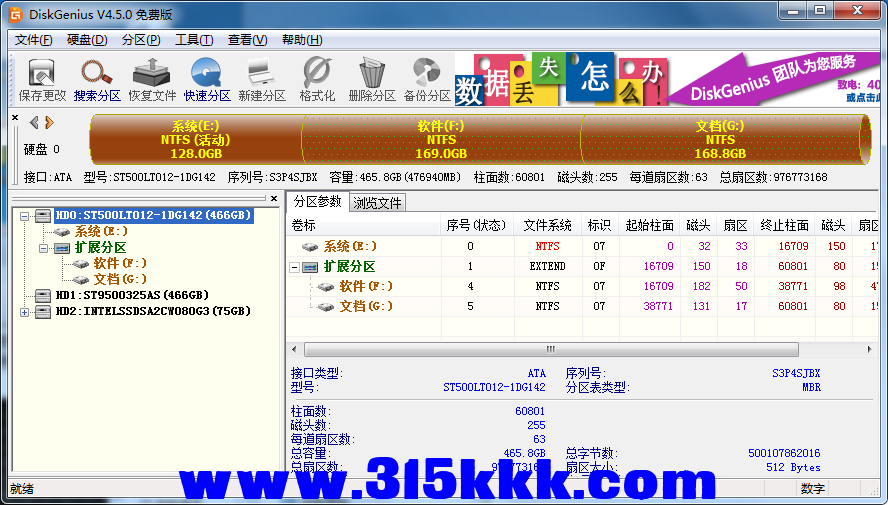Collapse the HD0 disk tree node
The width and height of the screenshot is (888, 505).
pyautogui.click(x=24, y=216)
